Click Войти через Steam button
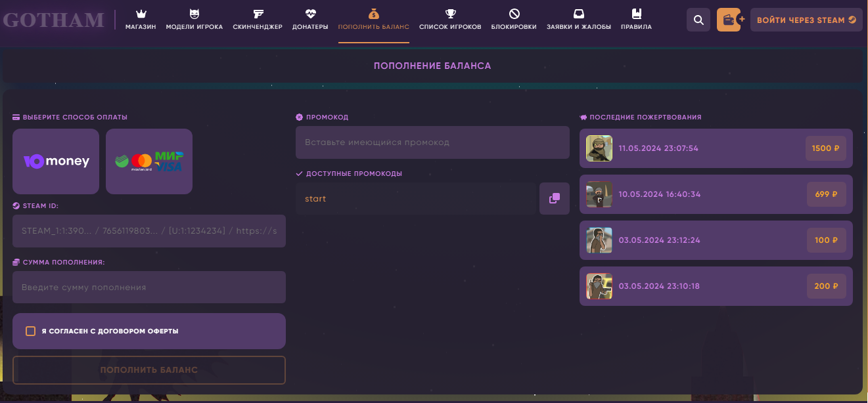 click(x=806, y=20)
